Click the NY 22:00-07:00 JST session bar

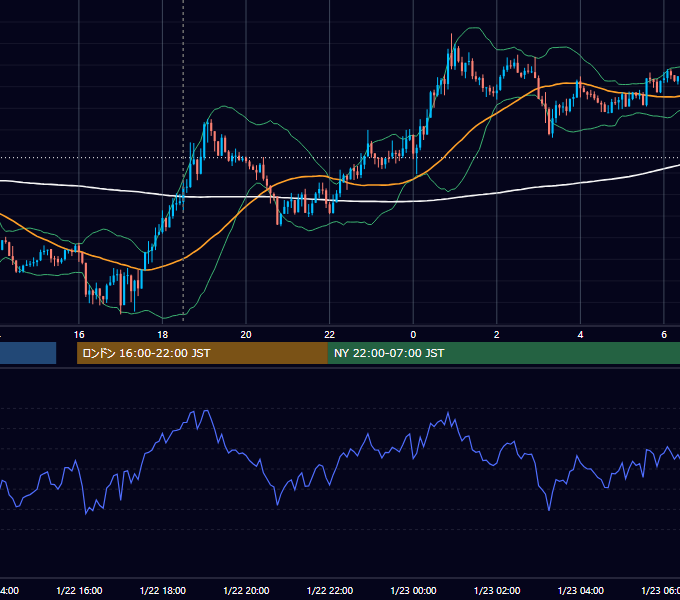tap(503, 353)
